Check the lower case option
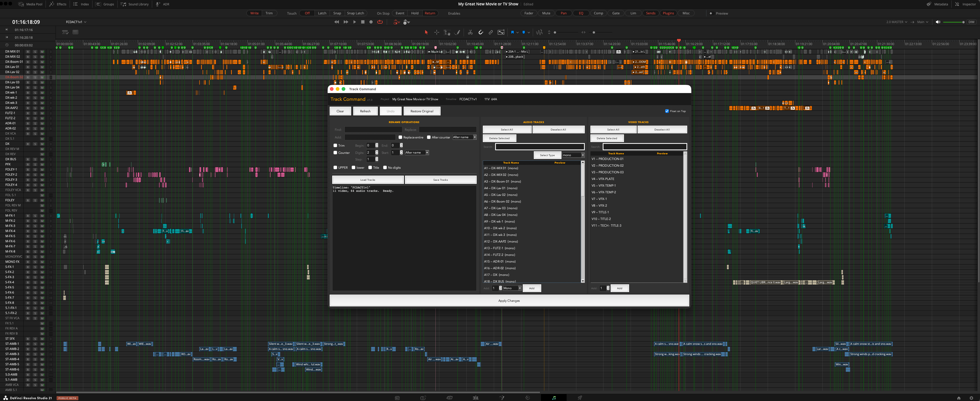 (353, 168)
